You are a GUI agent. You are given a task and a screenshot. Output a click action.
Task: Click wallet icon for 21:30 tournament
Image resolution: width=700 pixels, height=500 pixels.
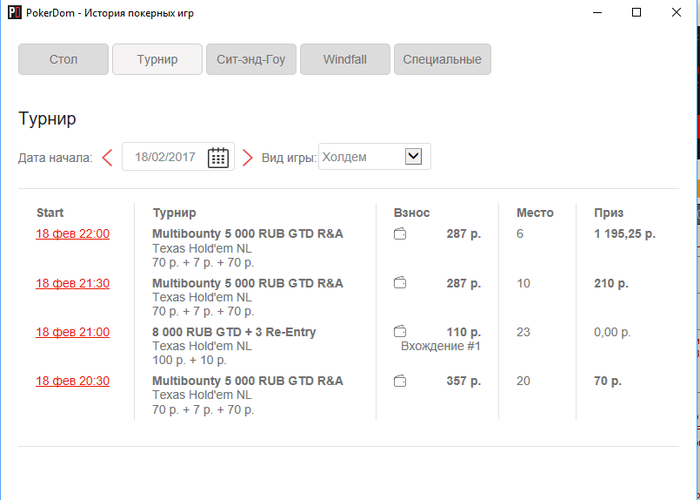tap(400, 283)
